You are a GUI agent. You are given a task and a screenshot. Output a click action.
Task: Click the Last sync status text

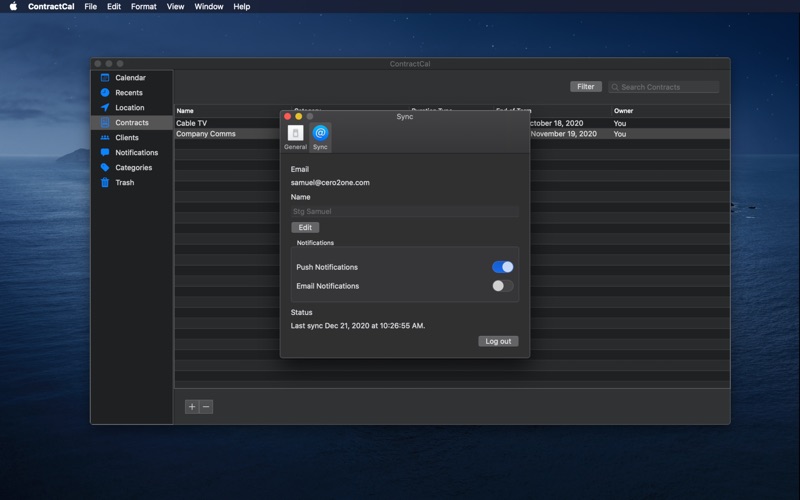click(x=358, y=326)
